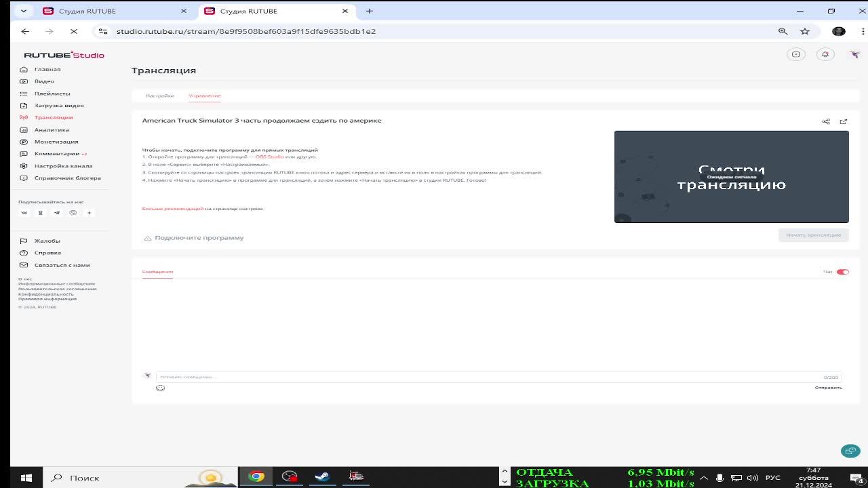Stop page loading button
The image size is (868, 488).
pos(74,31)
